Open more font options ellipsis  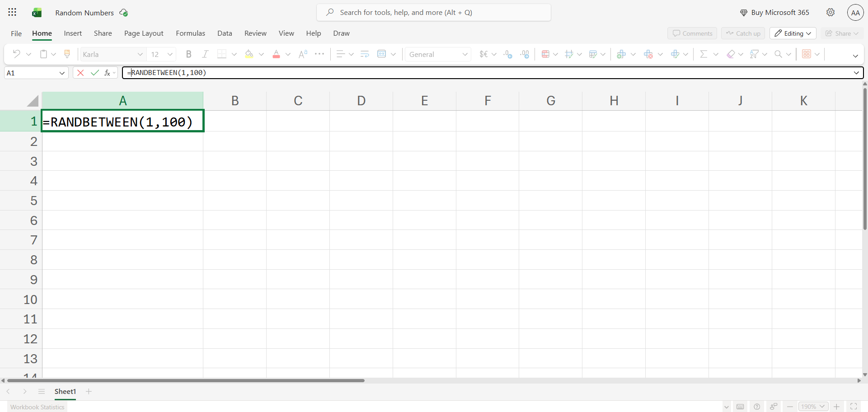[319, 54]
